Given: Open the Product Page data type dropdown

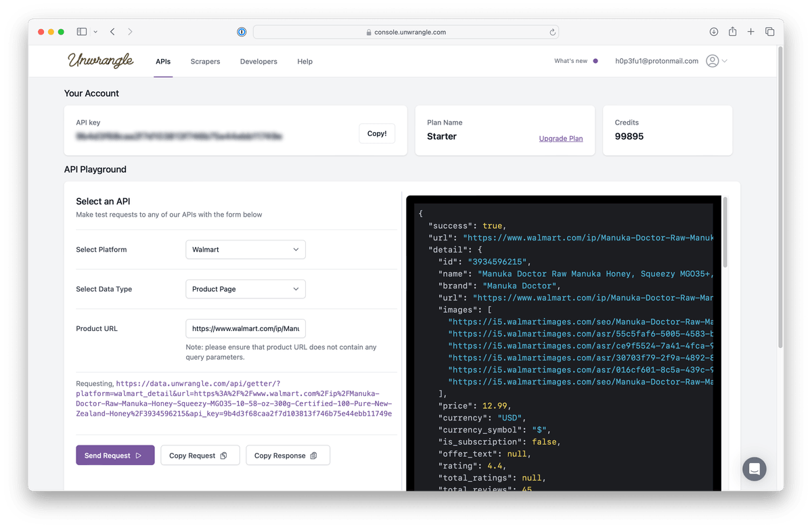Looking at the screenshot, I should (x=245, y=289).
